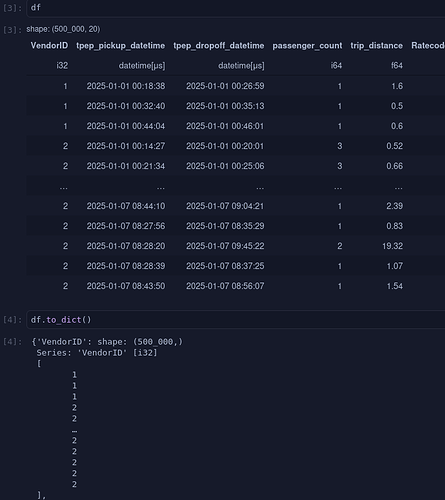
Task: Click the input prompt [4] beside to_dict cell
Action: [12, 320]
